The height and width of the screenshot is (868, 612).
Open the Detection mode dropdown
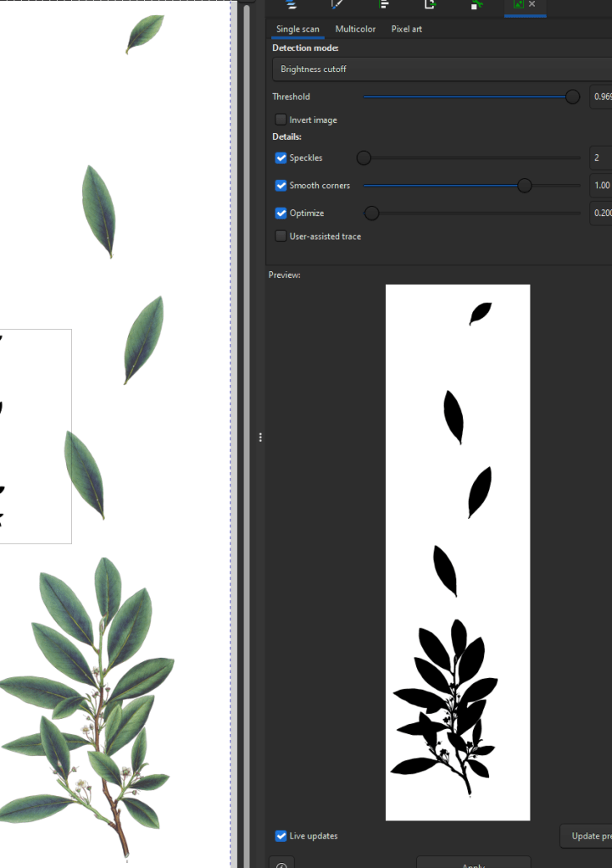coord(441,69)
